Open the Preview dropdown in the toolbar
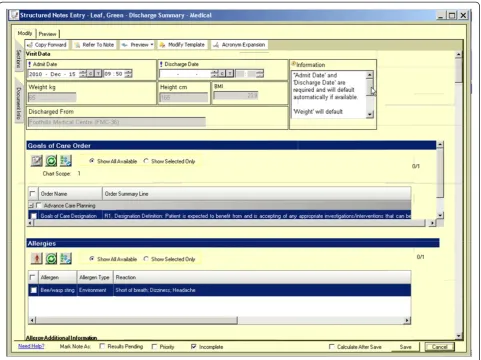 click(x=137, y=45)
